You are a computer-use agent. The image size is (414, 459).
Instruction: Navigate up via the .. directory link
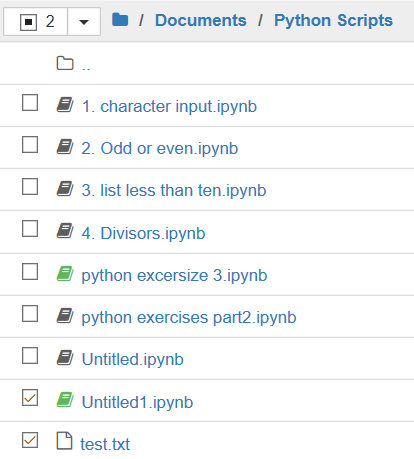point(86,67)
